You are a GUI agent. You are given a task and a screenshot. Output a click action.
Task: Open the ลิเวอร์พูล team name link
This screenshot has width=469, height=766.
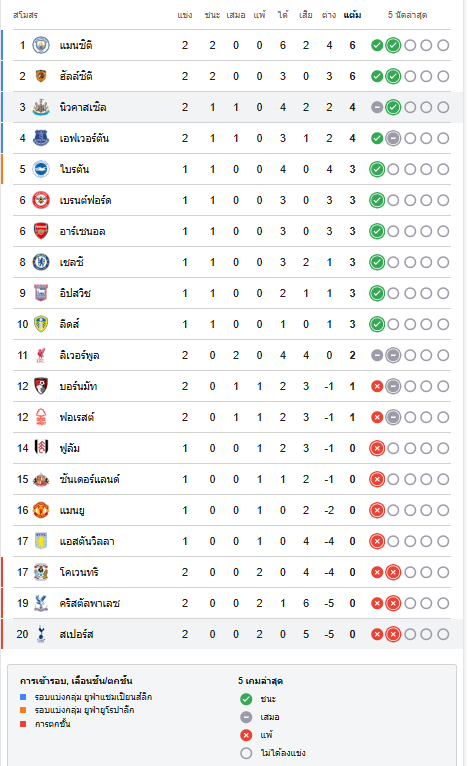coord(80,355)
